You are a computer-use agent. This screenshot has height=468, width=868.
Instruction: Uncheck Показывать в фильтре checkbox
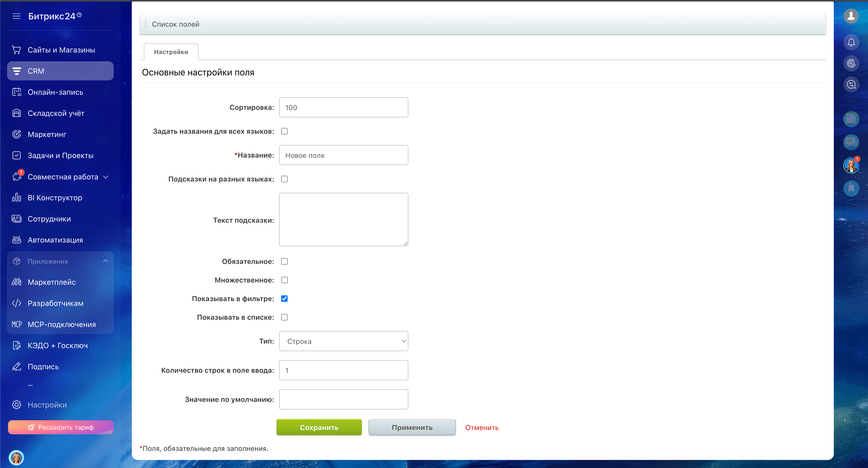pos(284,299)
